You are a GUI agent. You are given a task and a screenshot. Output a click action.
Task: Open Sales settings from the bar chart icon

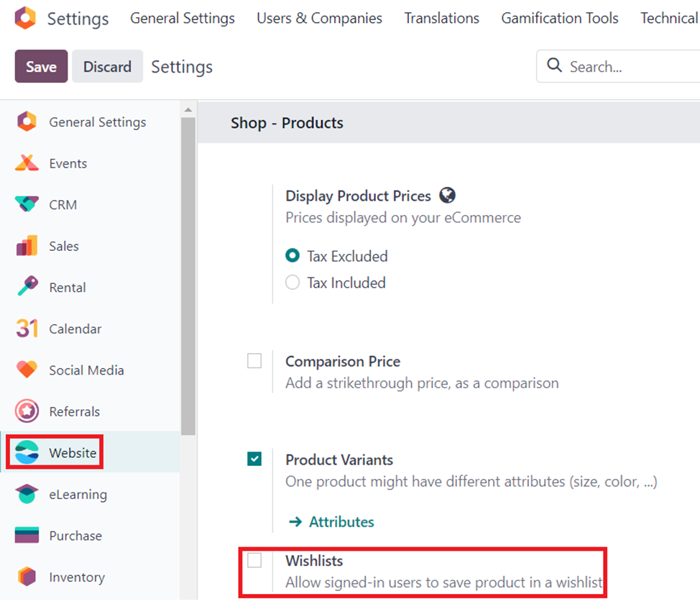coord(27,246)
